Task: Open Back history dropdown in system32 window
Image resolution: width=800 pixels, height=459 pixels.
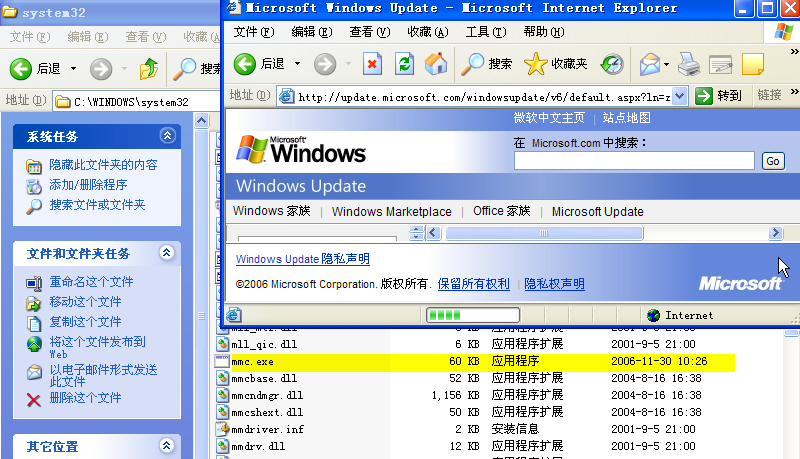Action: click(73, 69)
